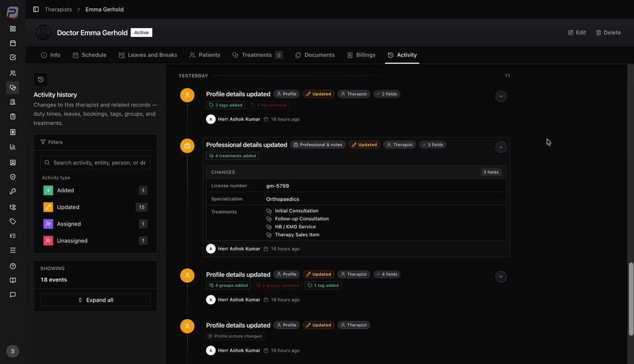Go to the Therapists breadcrumb link
The image size is (634, 364).
58,10
